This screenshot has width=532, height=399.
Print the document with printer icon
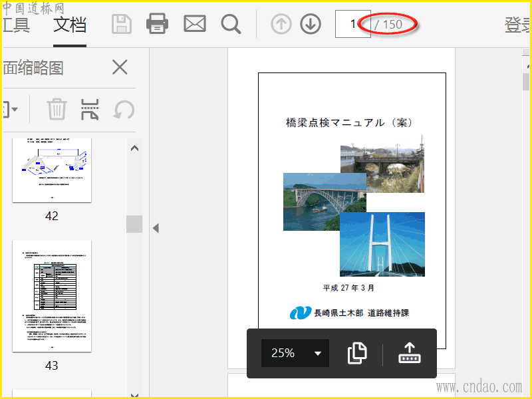tap(157, 24)
